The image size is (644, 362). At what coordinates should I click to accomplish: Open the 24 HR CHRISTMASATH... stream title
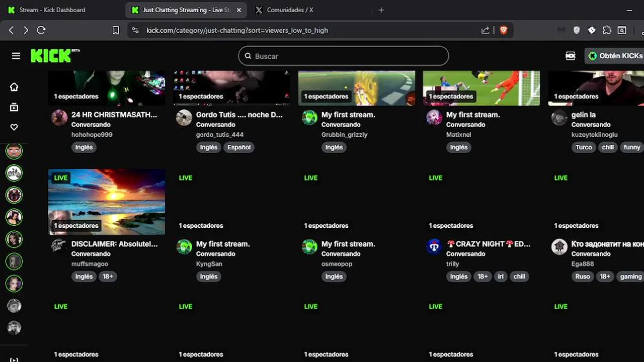(x=114, y=115)
